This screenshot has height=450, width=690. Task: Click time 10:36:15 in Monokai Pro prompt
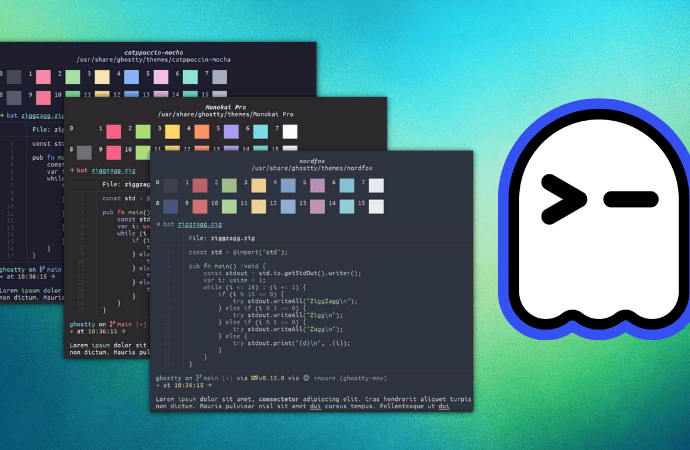(x=103, y=331)
